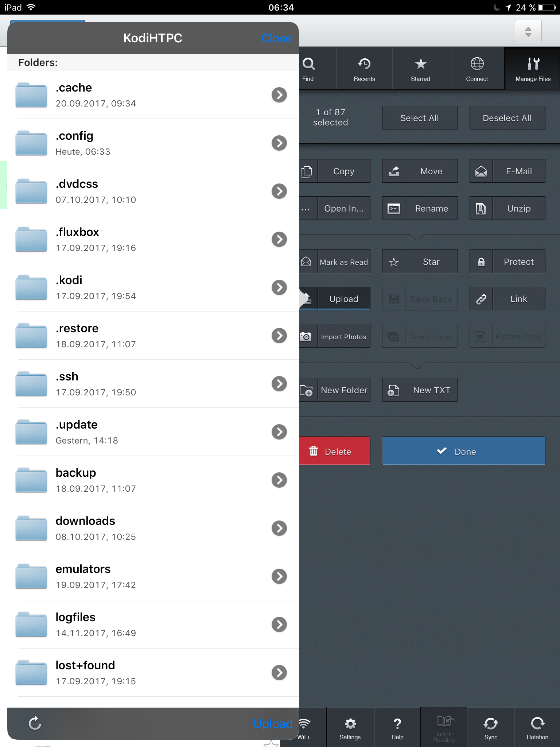560x747 pixels.
Task: Select the downloads folder name
Action: [85, 521]
